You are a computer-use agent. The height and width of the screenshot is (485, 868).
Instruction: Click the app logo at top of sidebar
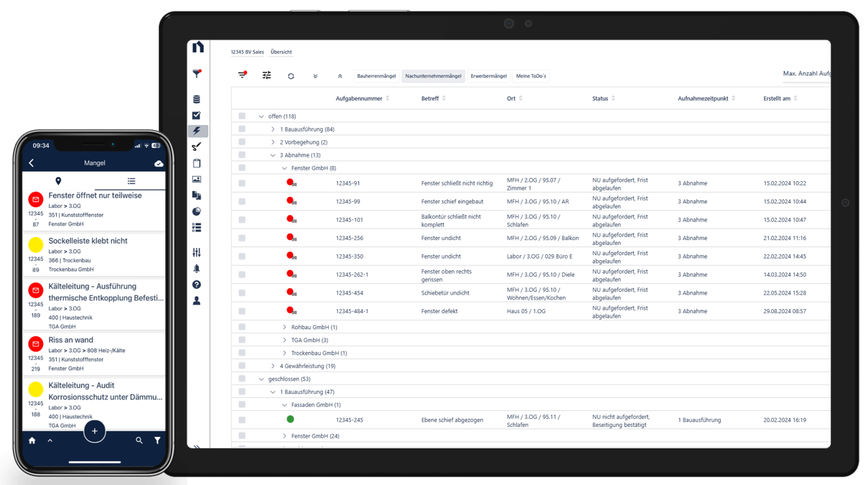tap(198, 47)
